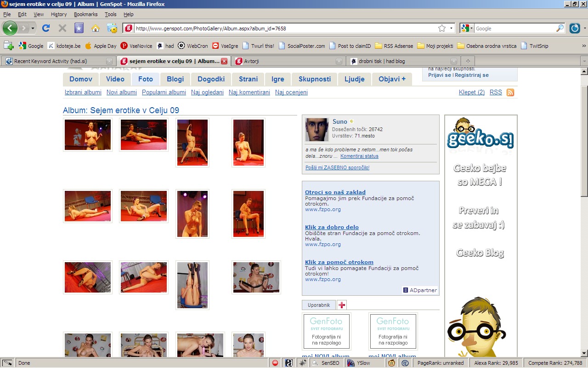Open the Bookmarks menu
This screenshot has height=368, width=588.
[85, 14]
